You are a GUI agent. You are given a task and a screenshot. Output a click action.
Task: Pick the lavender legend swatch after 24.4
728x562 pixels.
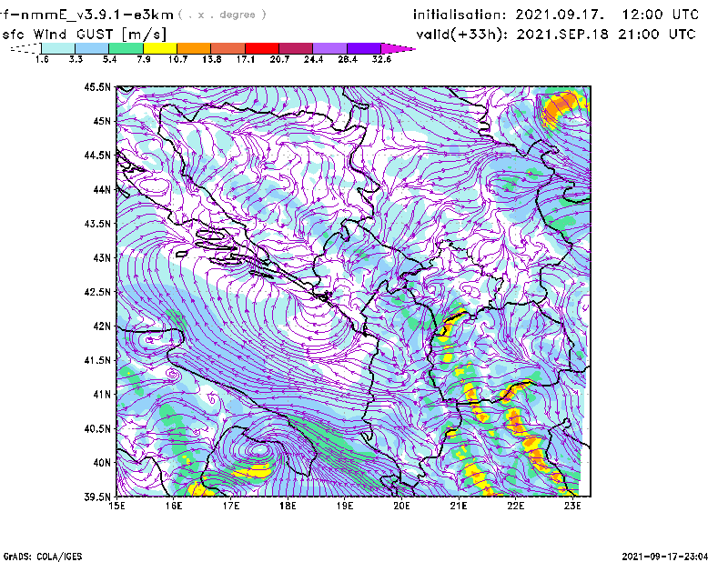tap(330, 48)
